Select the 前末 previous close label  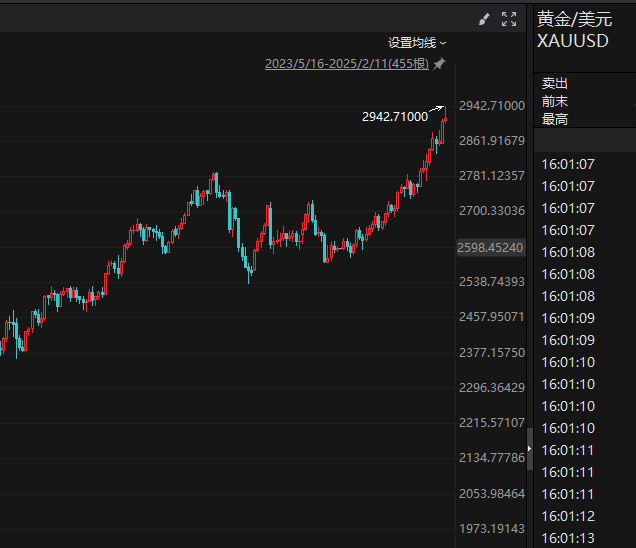554,101
